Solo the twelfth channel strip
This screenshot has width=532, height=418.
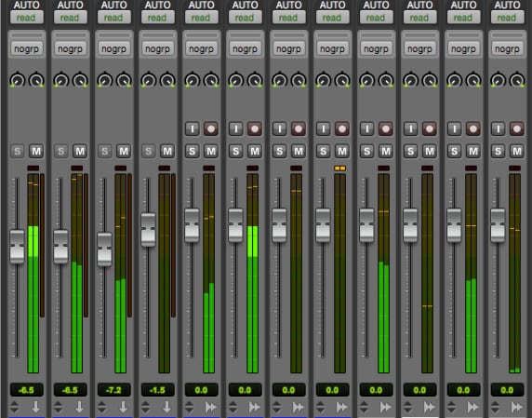tap(499, 151)
